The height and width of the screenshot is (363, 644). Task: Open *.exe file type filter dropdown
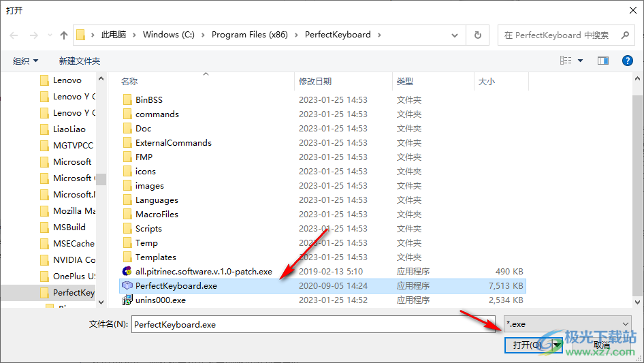[x=568, y=324]
